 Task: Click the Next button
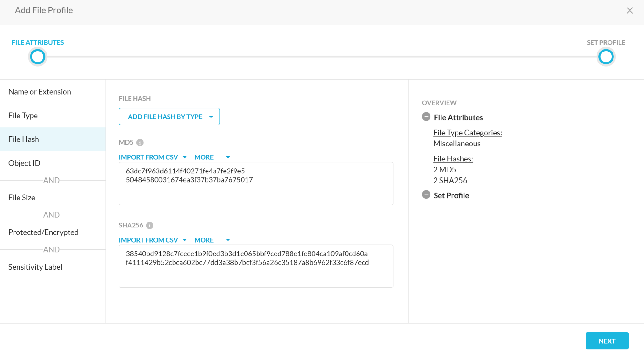click(x=607, y=341)
